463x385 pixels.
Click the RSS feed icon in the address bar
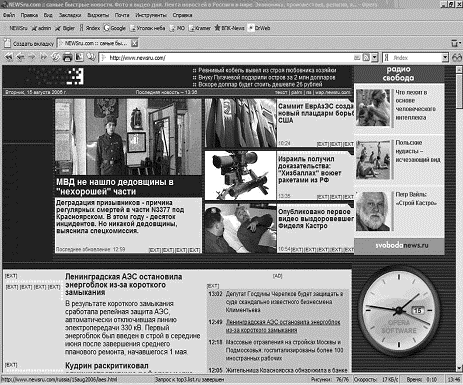[x=366, y=57]
